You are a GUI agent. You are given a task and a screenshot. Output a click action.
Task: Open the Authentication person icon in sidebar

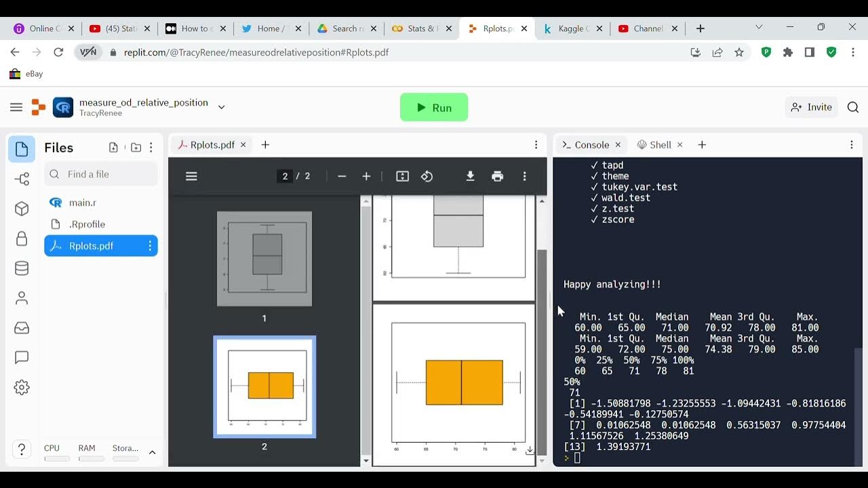coord(22,298)
